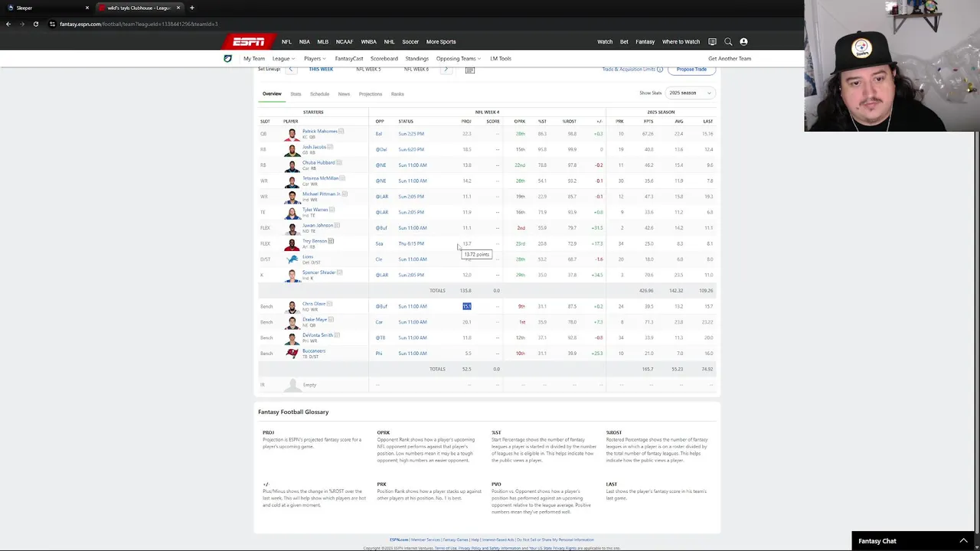Open the search magnifier icon

pyautogui.click(x=728, y=42)
